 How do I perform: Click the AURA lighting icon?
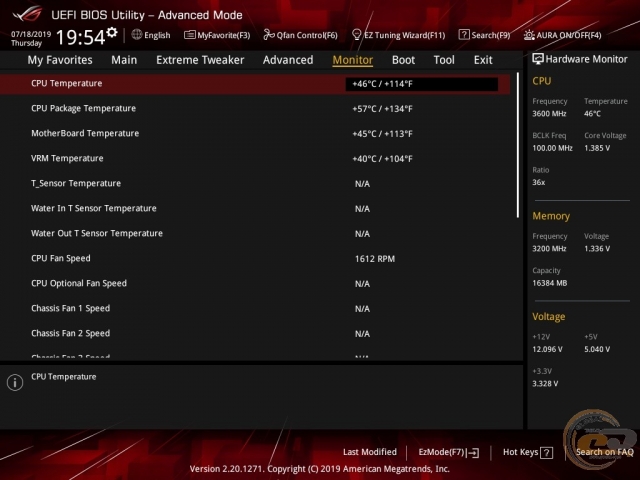click(529, 35)
